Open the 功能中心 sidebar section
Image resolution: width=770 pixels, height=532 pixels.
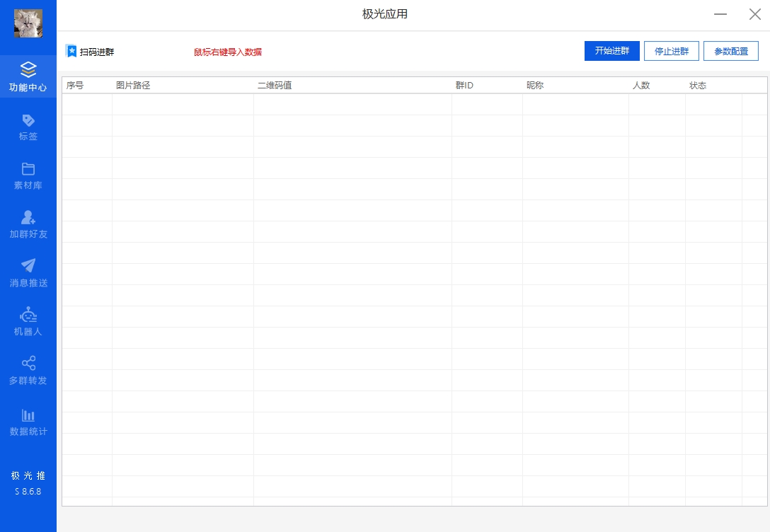28,76
